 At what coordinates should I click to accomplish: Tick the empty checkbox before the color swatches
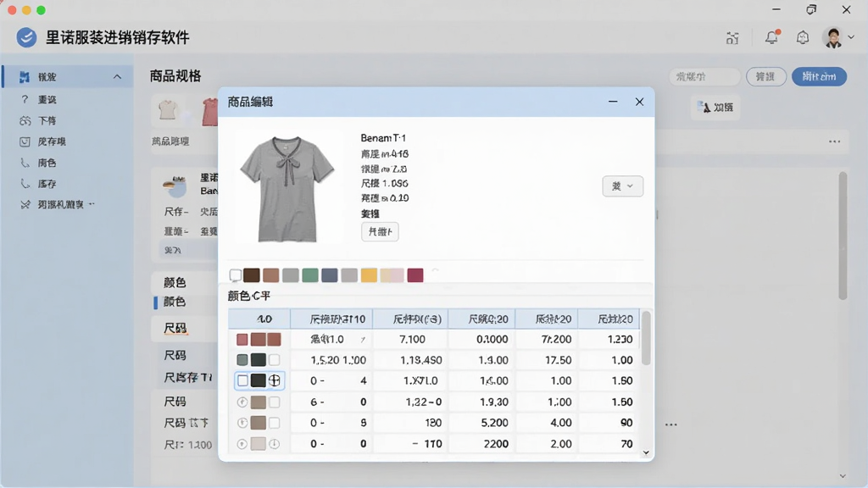click(x=236, y=275)
